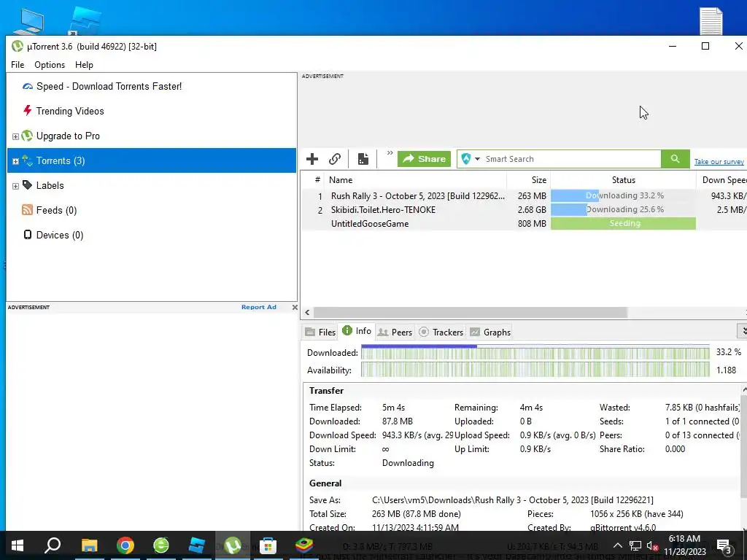Screen dimensions: 747x560
Task: Open Google Chrome from taskbar
Action: (x=125, y=545)
